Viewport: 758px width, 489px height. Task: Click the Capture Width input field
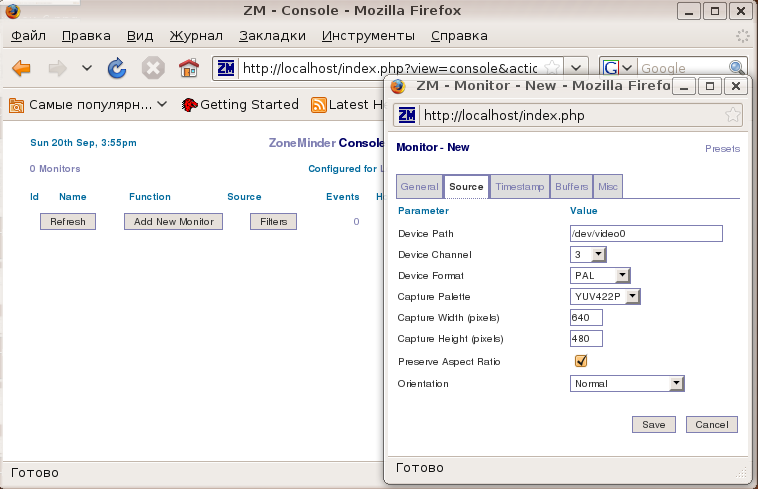pyautogui.click(x=586, y=317)
